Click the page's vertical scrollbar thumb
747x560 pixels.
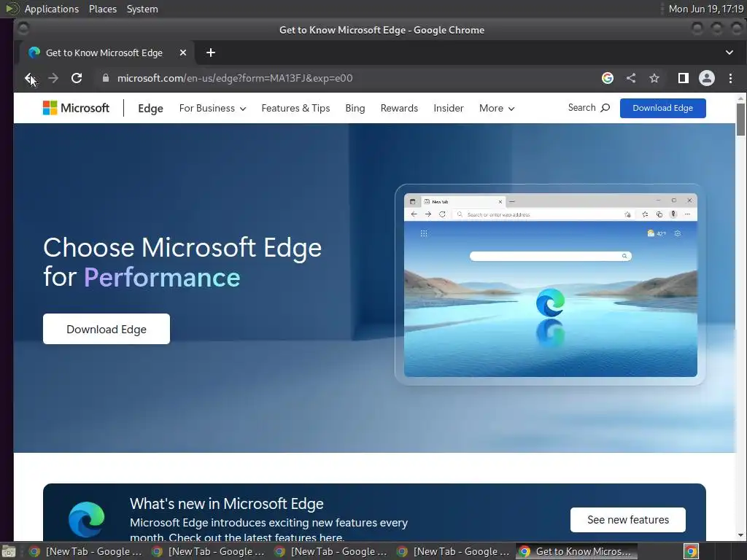(x=740, y=119)
